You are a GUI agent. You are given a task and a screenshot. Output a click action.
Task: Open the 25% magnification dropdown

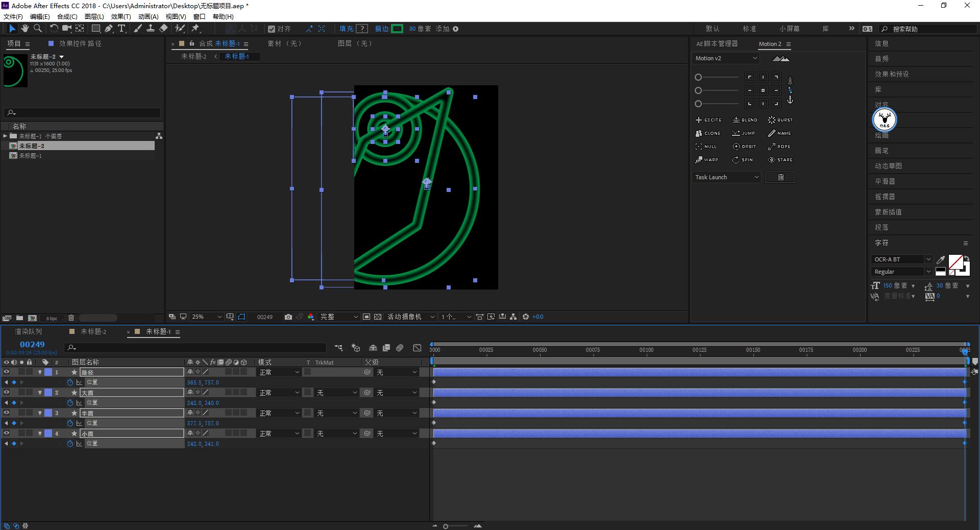[x=207, y=317]
